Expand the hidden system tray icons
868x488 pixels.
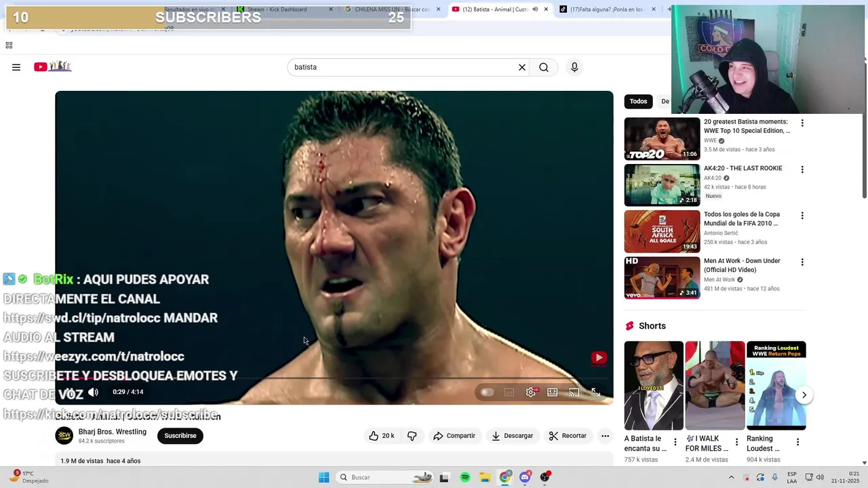tap(731, 477)
